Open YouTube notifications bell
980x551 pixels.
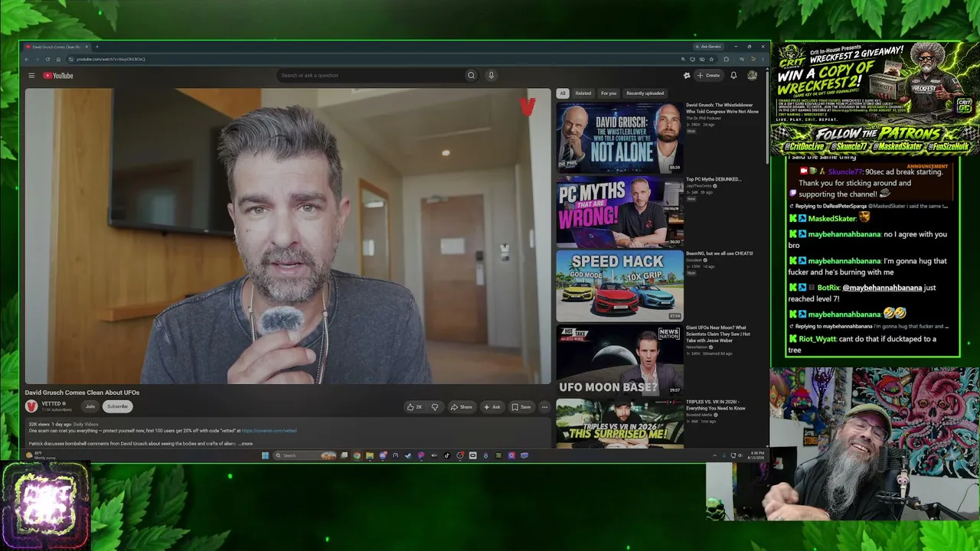click(733, 76)
